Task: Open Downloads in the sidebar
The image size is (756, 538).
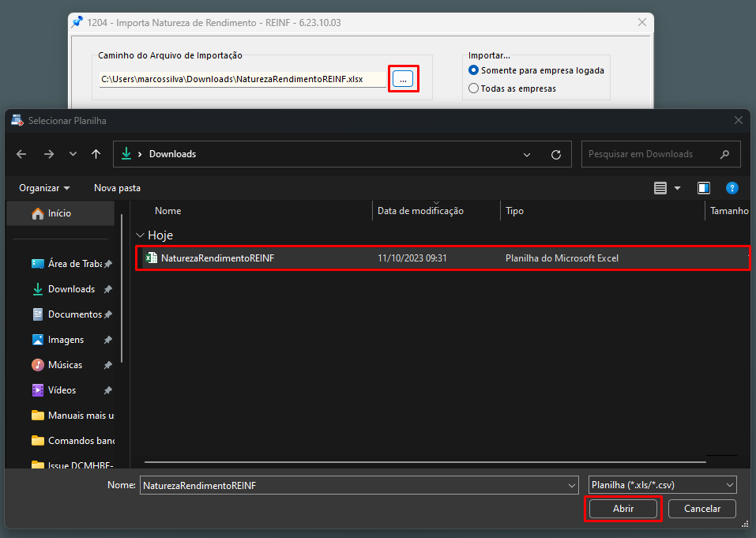Action: point(71,289)
